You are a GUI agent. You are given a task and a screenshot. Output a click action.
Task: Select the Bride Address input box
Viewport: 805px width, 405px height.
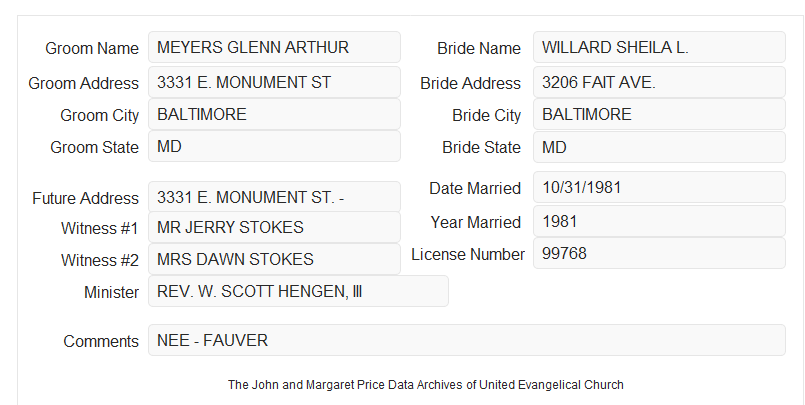click(x=659, y=82)
